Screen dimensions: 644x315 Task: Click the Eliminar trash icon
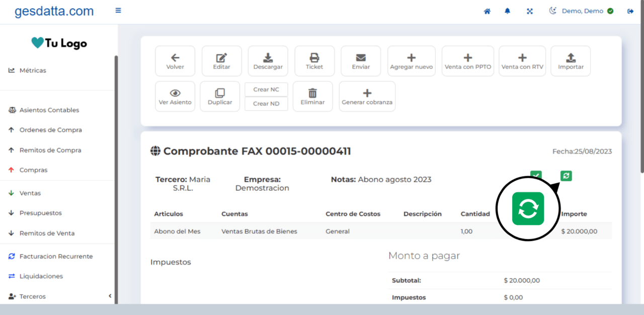312,93
